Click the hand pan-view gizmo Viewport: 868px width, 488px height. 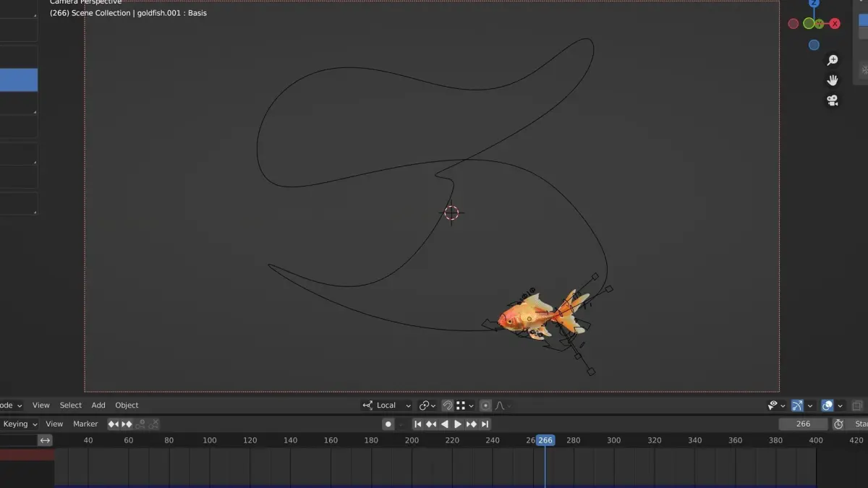(x=833, y=80)
